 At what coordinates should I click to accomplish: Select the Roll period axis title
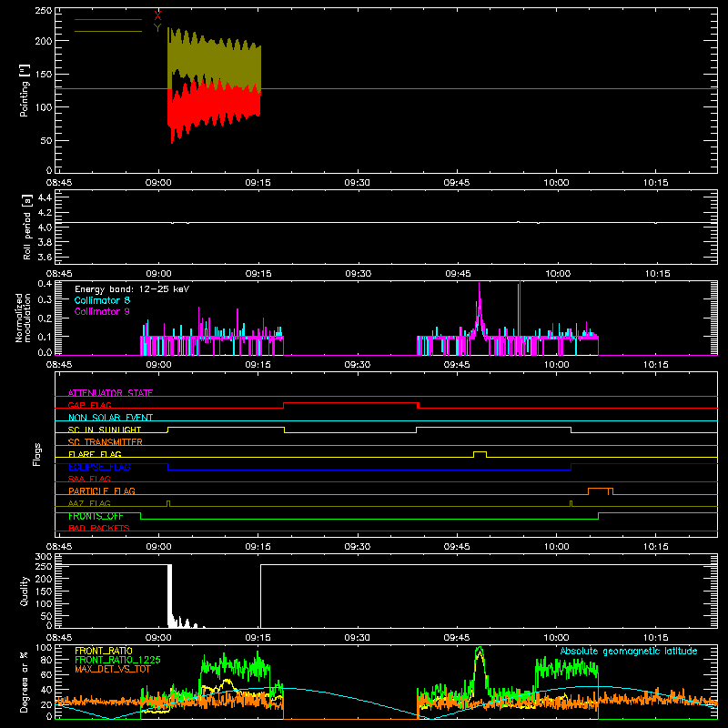click(x=27, y=227)
